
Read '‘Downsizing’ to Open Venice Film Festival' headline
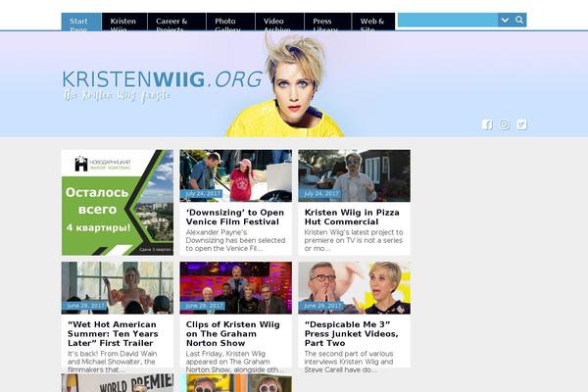tap(235, 218)
